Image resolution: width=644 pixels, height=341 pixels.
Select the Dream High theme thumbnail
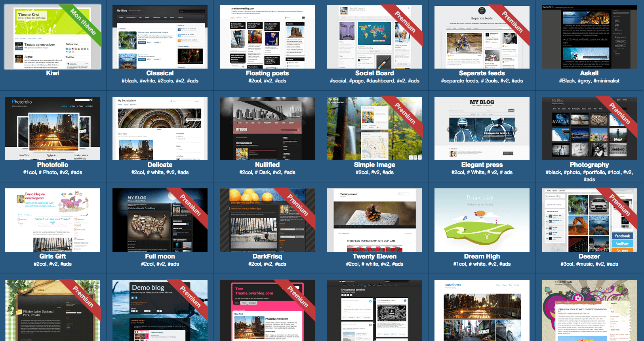point(482,220)
